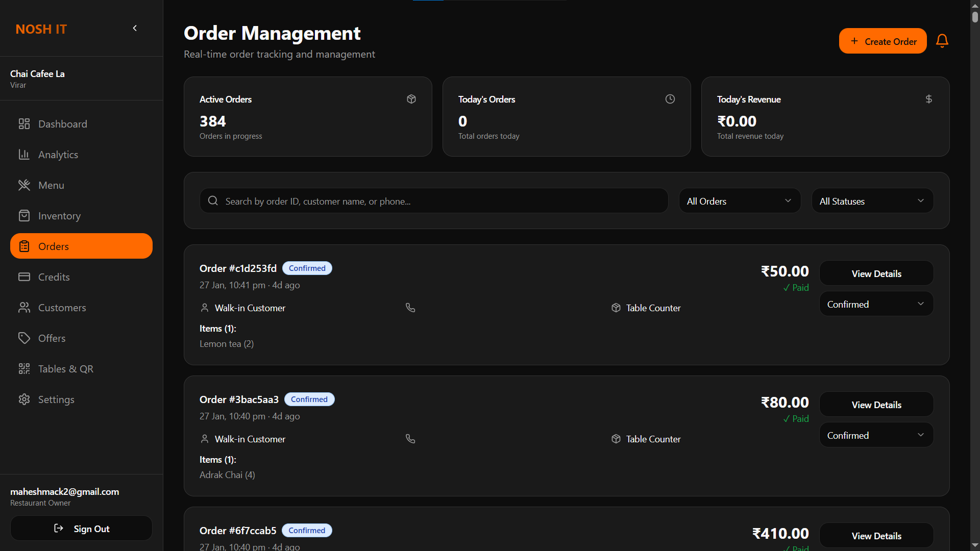Click the Sign Out button

[x=82, y=529]
